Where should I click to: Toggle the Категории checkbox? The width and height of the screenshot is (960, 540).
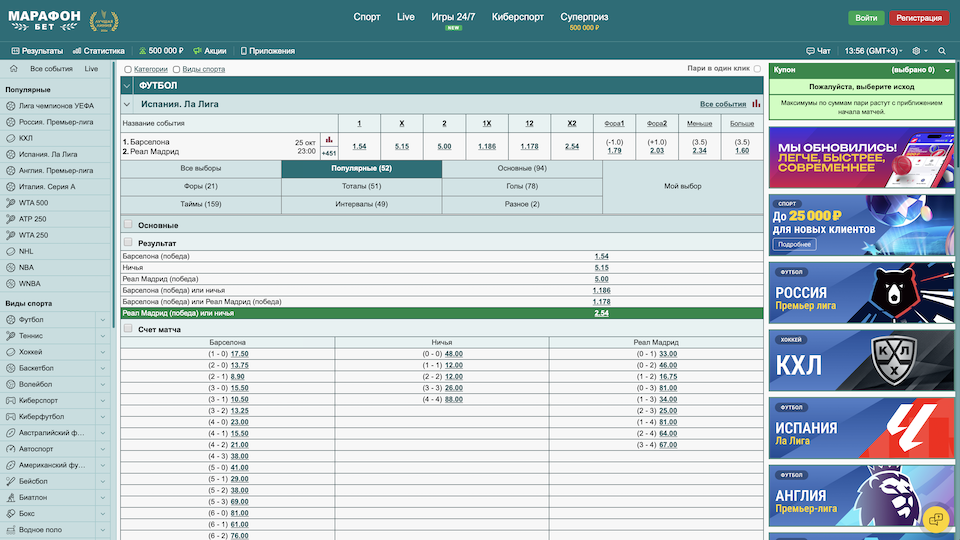128,69
